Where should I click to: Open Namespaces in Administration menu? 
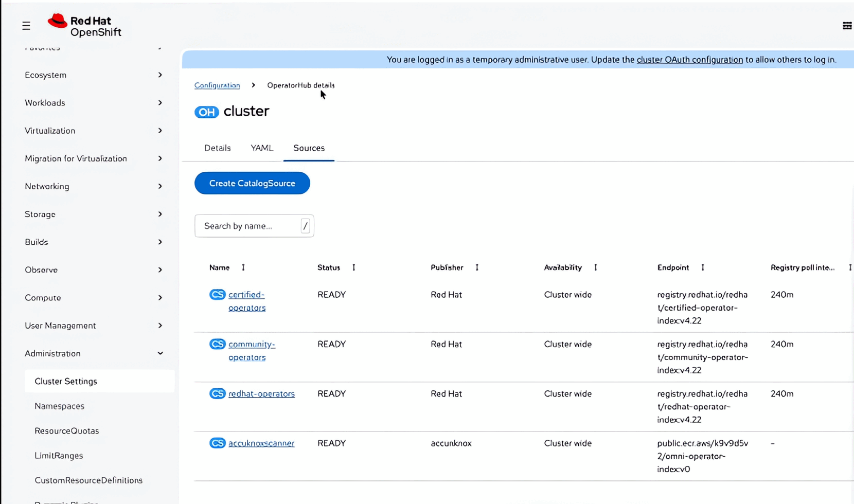[59, 406]
